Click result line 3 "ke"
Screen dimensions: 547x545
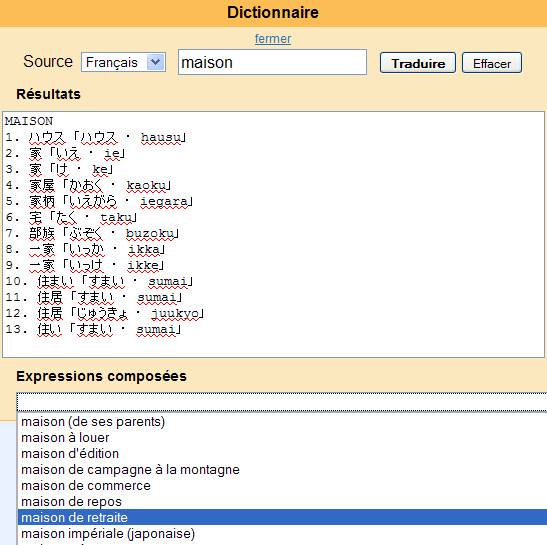pos(59,169)
